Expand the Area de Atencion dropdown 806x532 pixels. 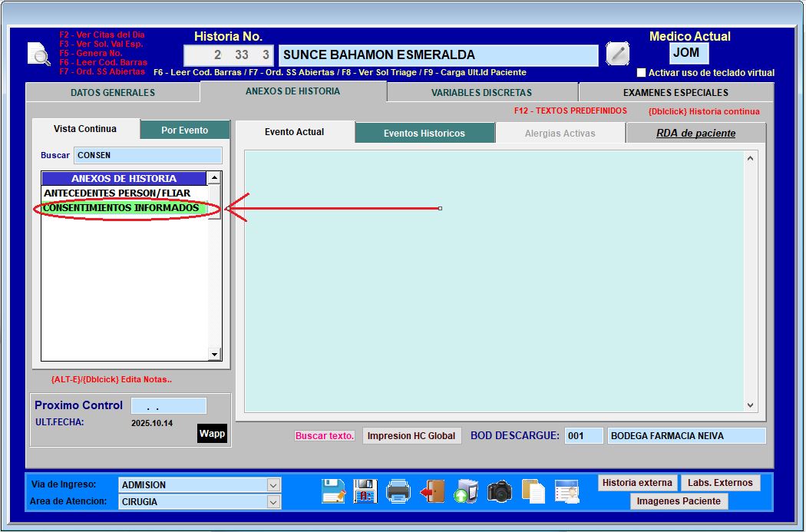click(273, 501)
